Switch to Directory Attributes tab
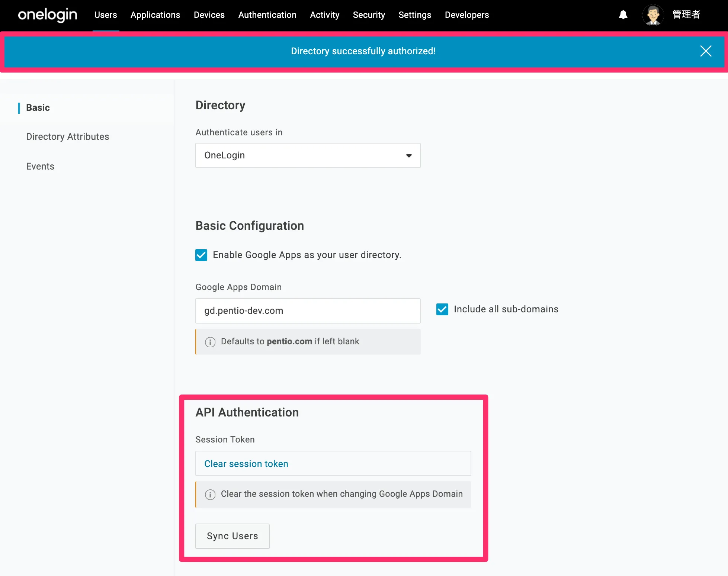The height and width of the screenshot is (576, 728). (68, 136)
